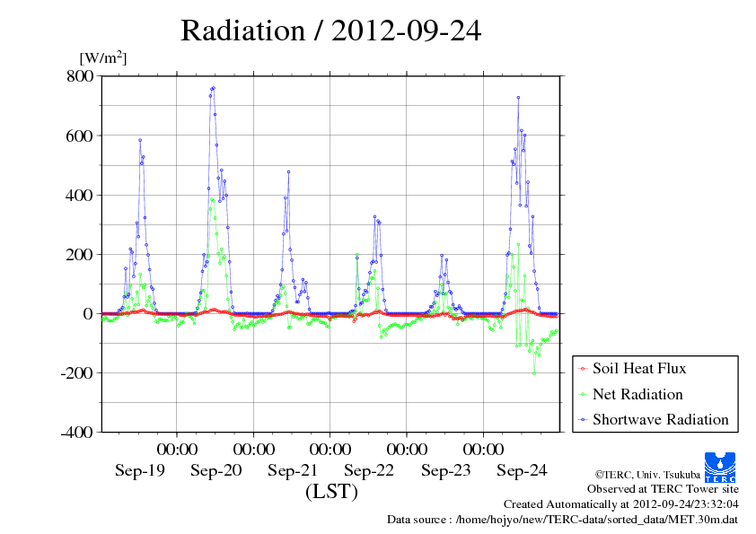Click the Sep-24 shortwave peak near 730

[x=518, y=97]
